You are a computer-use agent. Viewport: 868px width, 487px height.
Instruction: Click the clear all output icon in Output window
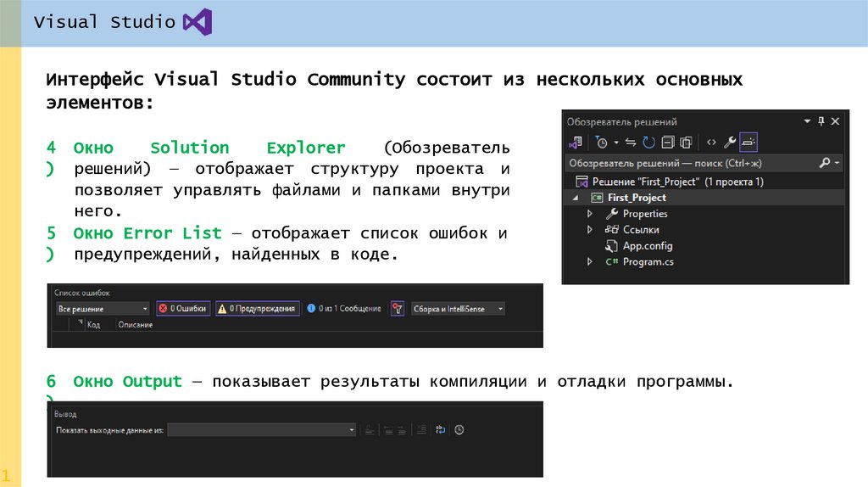[421, 430]
